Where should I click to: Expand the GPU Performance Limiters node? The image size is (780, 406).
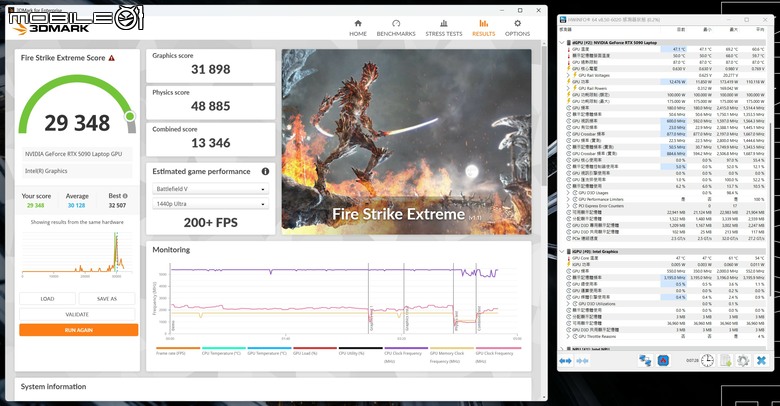coord(569,199)
